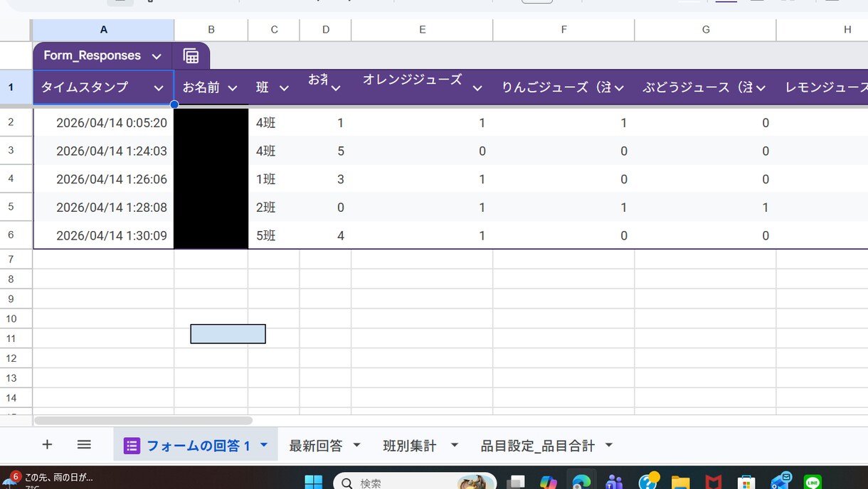Open the table calculator icon beside Form_Responses
The image size is (868, 489).
191,56
